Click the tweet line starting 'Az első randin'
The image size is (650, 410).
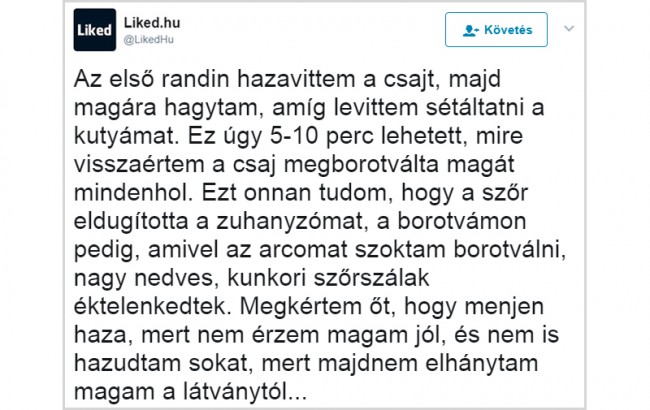coord(287,80)
